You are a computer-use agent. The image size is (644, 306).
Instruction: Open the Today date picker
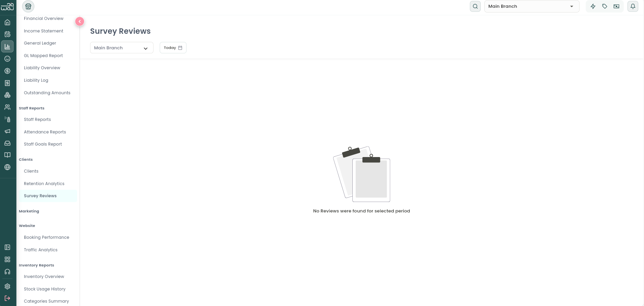click(x=173, y=48)
